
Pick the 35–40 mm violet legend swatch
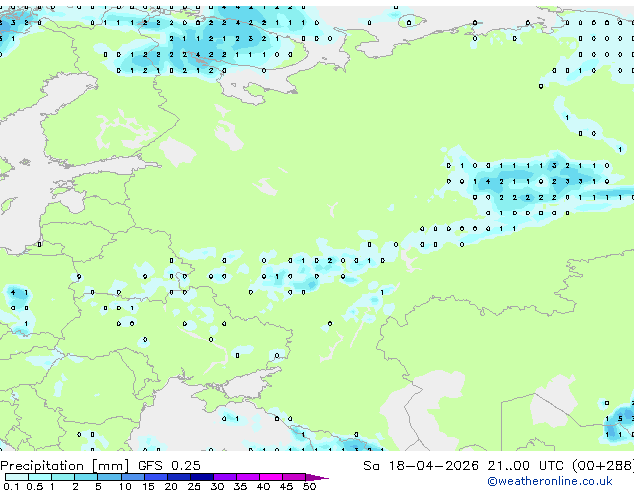tap(248, 477)
